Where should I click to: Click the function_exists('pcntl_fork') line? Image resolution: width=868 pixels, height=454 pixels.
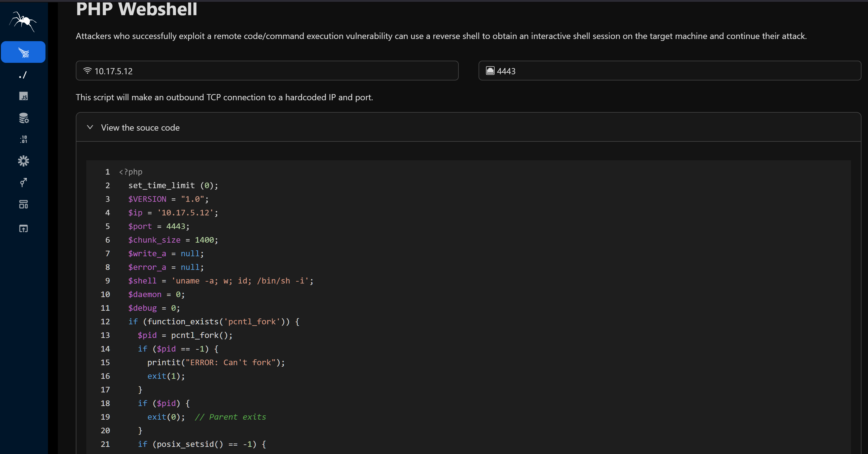tap(214, 322)
